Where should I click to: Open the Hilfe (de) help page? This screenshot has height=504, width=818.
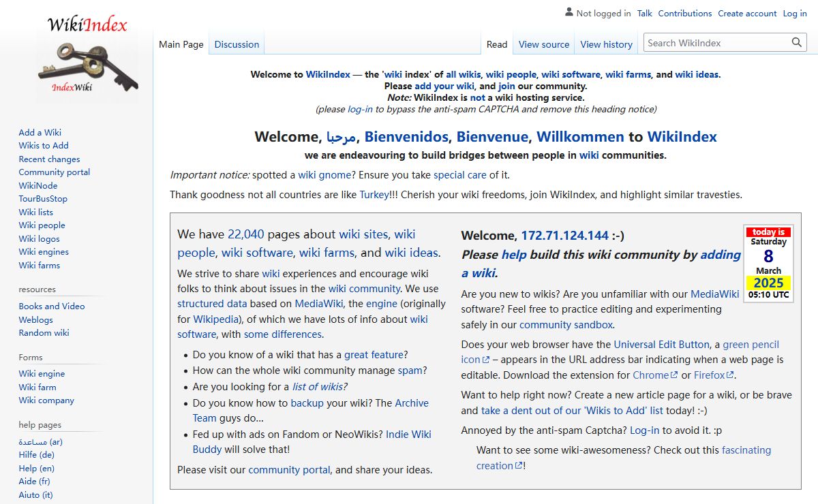pyautogui.click(x=36, y=454)
